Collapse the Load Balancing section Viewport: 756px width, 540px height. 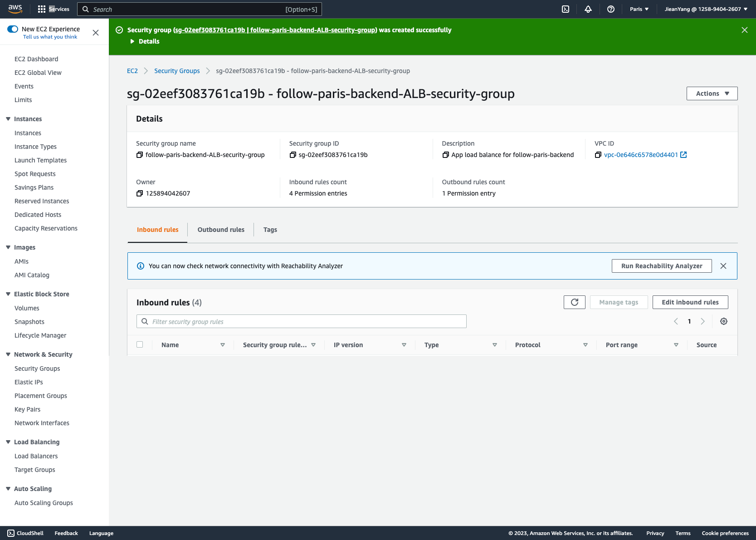tap(8, 442)
